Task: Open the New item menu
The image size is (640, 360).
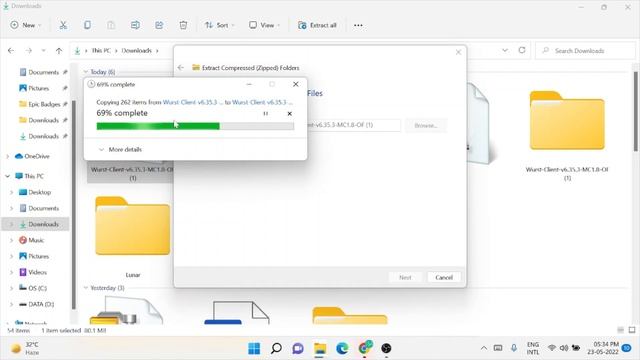Action: pos(25,25)
